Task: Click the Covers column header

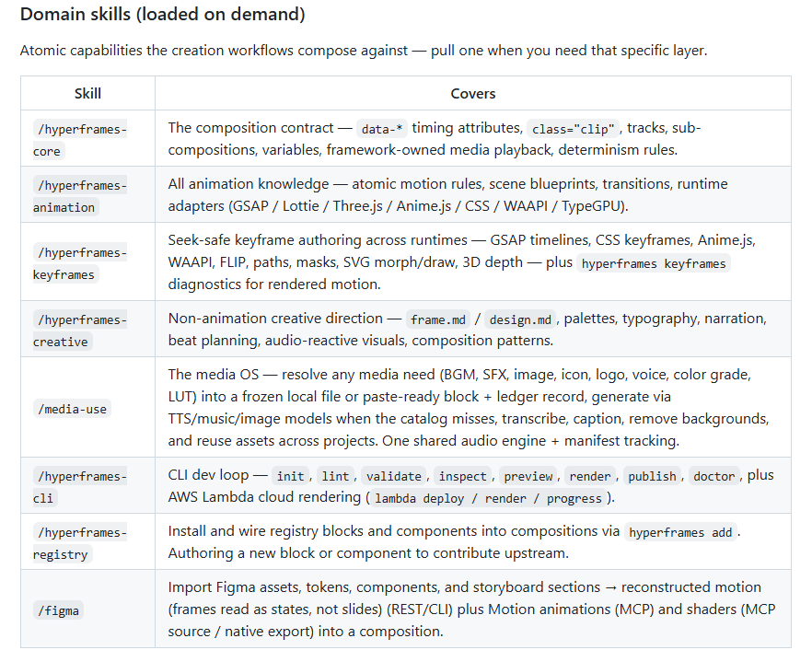Action: [473, 93]
